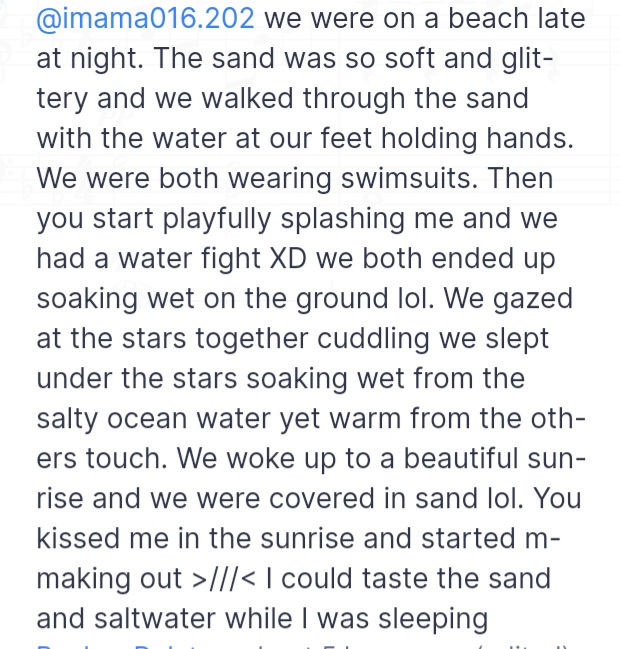Click the words "making out" in the comment

coord(110,578)
